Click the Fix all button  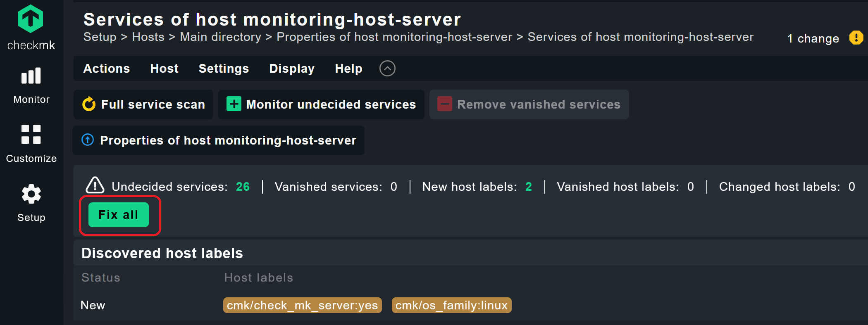(119, 215)
